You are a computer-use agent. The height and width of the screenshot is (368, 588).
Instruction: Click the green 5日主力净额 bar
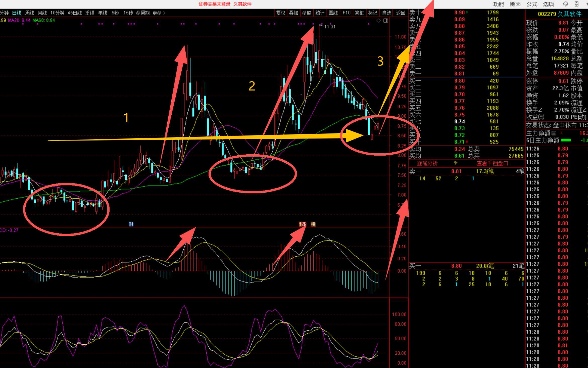(x=566, y=140)
